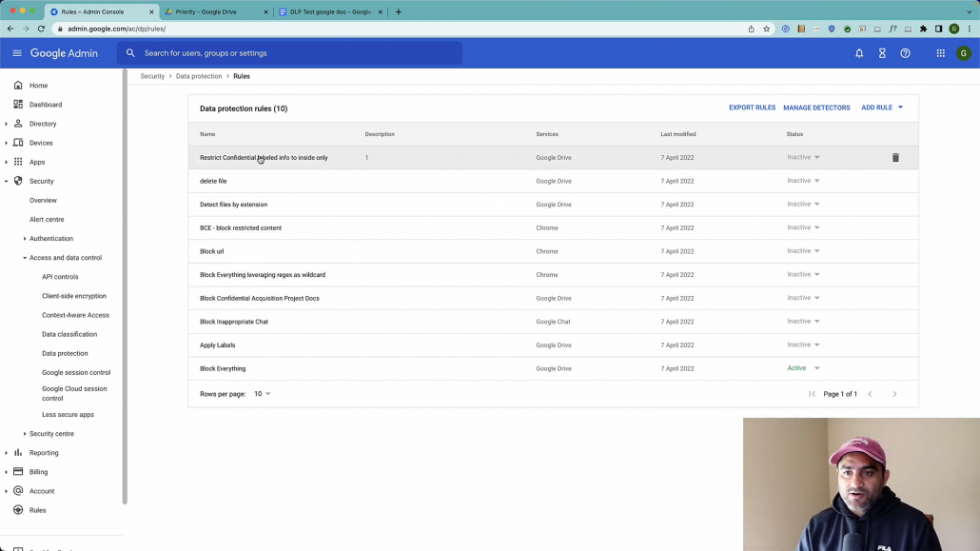Go to first page of rules

[812, 394]
